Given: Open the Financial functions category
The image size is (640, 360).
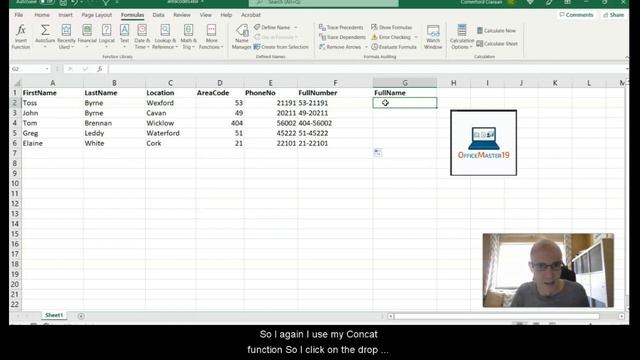Looking at the screenshot, I should (x=87, y=37).
